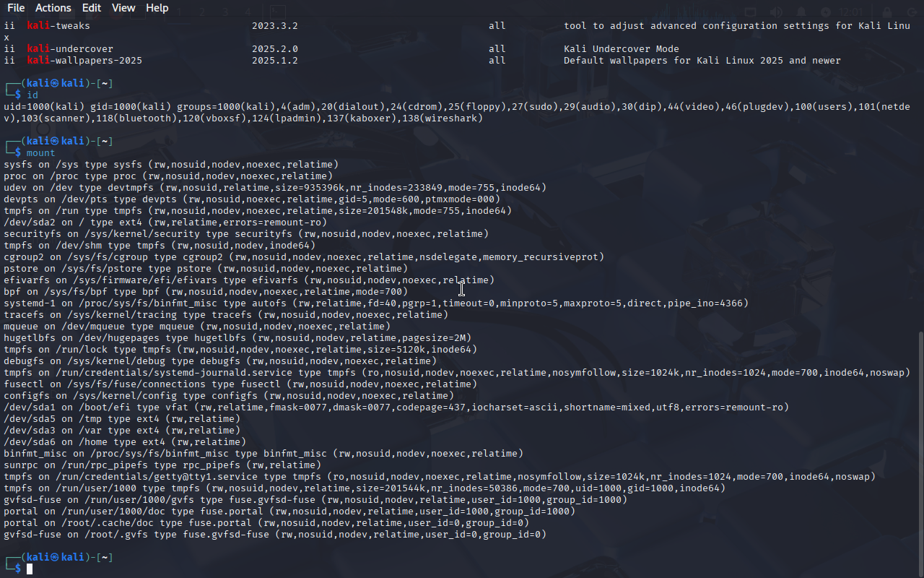
Task: Click the 'mount' command text
Action: pos(41,153)
